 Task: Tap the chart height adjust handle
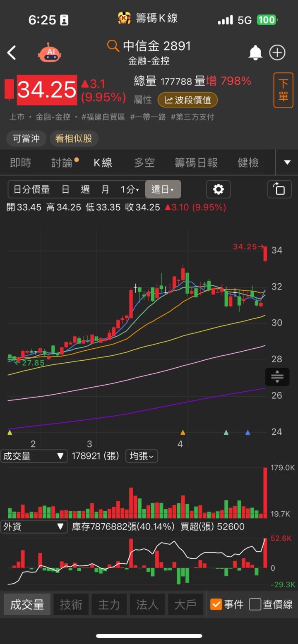click(277, 376)
